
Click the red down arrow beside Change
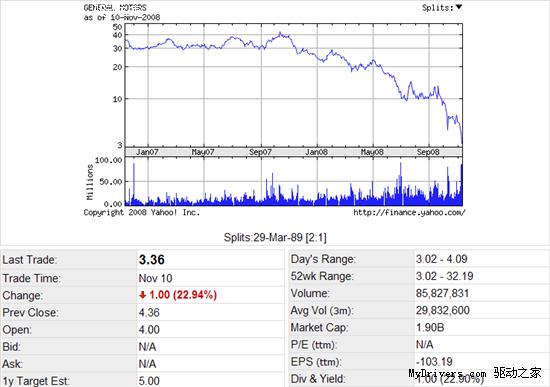tap(142, 295)
